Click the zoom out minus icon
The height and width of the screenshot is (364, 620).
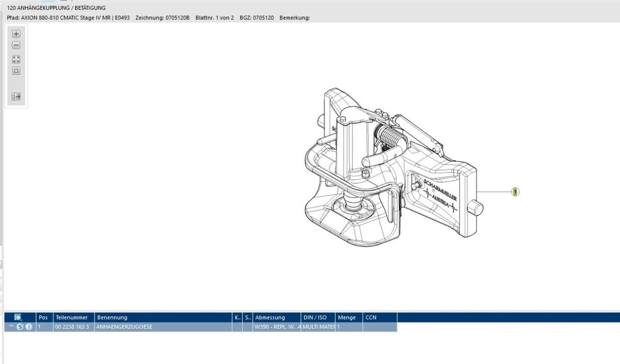[x=16, y=45]
